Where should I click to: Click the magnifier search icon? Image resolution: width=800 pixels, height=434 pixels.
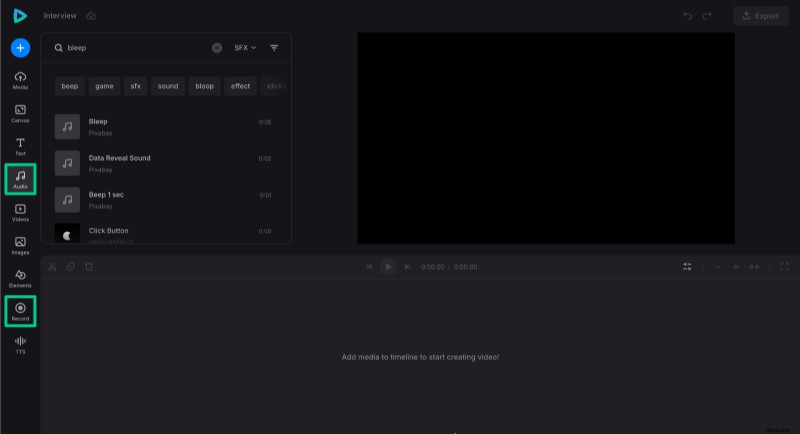(59, 48)
